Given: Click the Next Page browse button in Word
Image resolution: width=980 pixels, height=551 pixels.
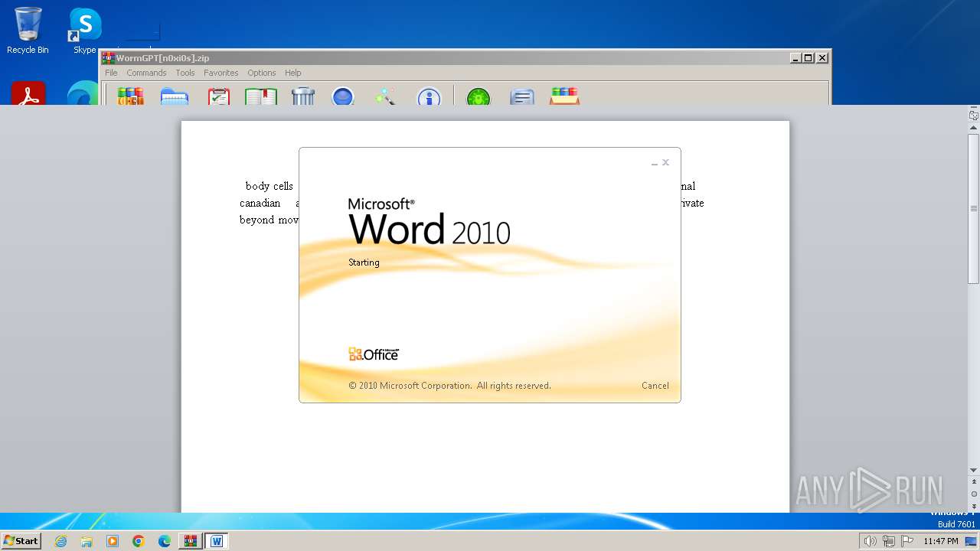Looking at the screenshot, I should click(x=974, y=507).
